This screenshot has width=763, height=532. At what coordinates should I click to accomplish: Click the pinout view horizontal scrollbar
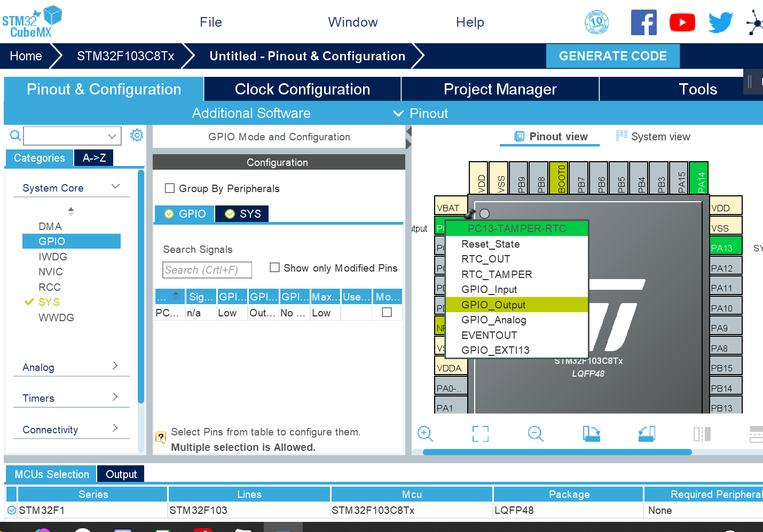pyautogui.click(x=557, y=452)
